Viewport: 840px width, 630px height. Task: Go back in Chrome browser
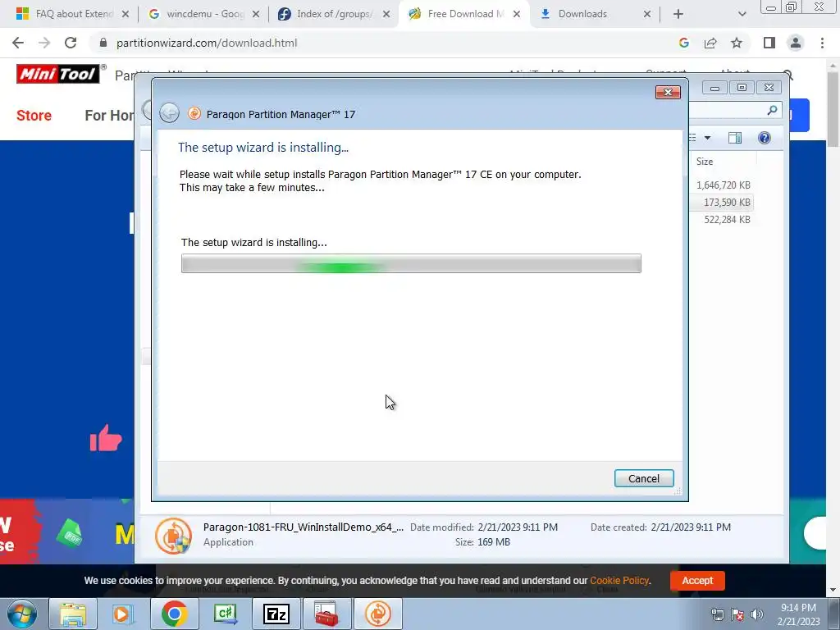18,43
